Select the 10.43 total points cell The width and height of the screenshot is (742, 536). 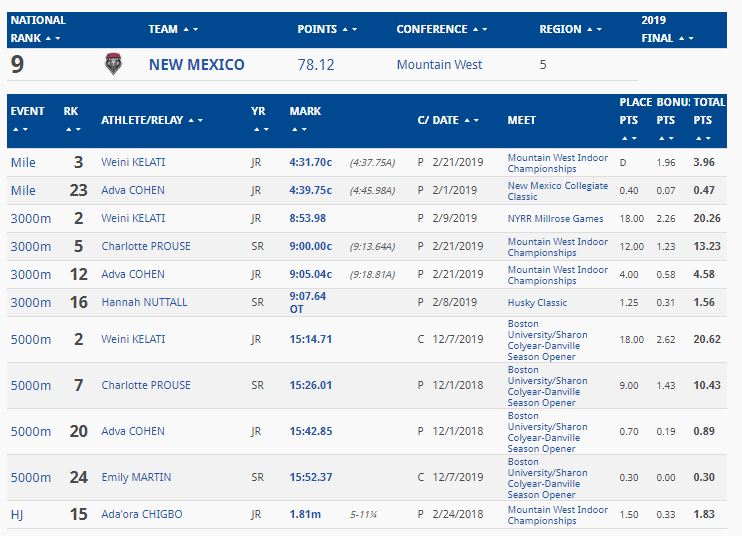(707, 385)
